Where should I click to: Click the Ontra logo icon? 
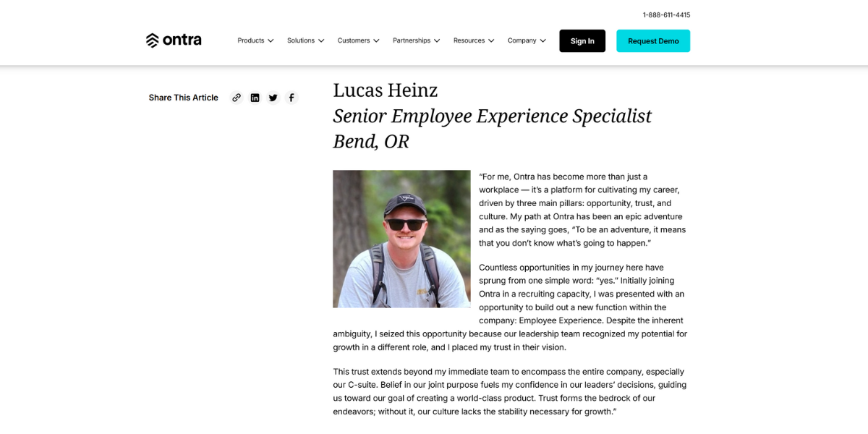152,41
